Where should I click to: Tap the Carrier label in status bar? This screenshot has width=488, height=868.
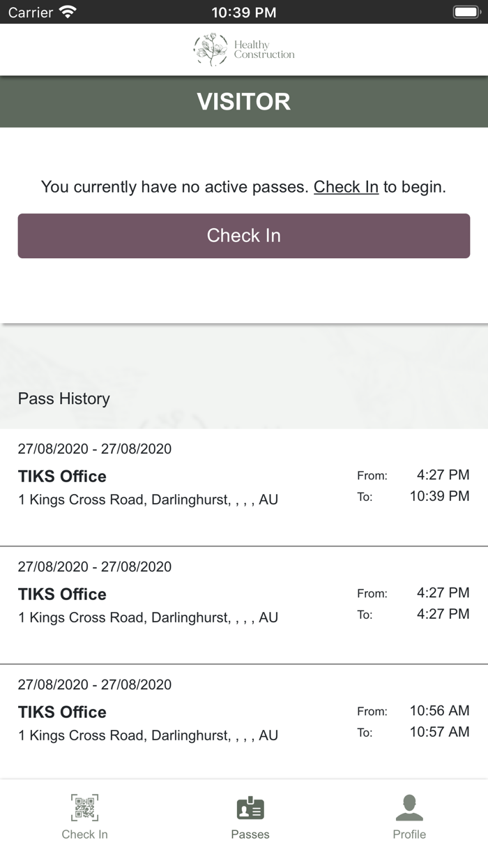tap(31, 12)
